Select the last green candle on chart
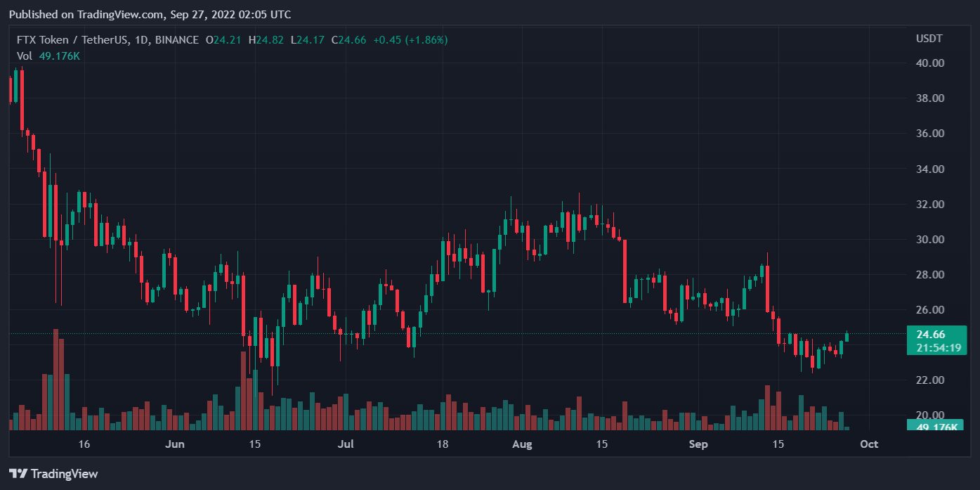 (847, 337)
